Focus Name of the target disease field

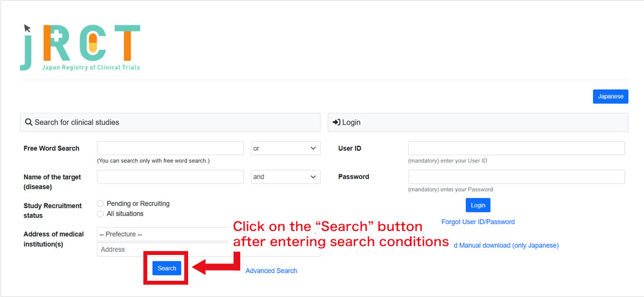pos(170,177)
